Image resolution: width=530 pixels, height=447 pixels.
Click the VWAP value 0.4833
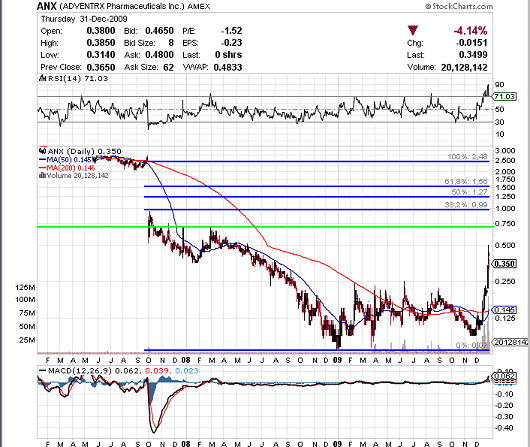coord(228,67)
